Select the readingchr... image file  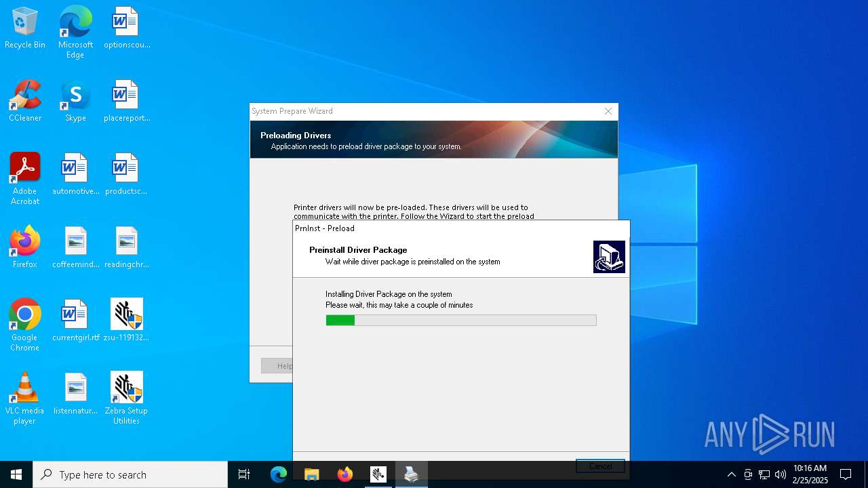point(127,248)
